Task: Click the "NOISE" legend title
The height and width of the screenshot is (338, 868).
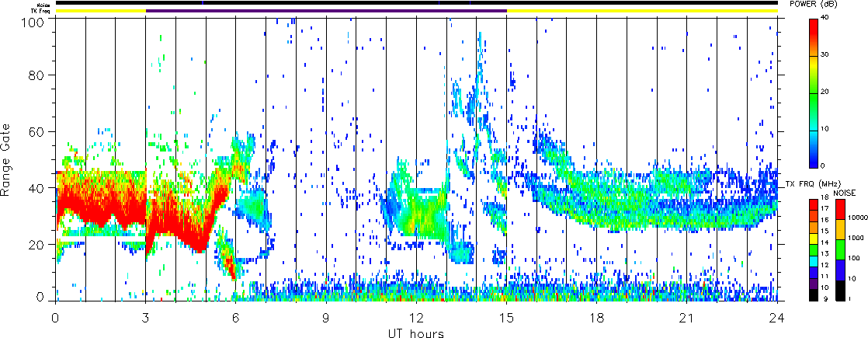Action: pyautogui.click(x=845, y=193)
